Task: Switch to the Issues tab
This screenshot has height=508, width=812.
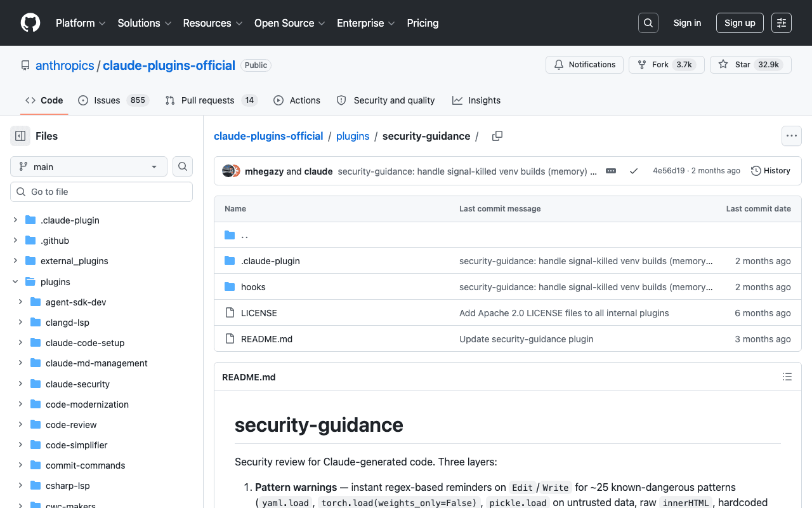Action: point(114,100)
